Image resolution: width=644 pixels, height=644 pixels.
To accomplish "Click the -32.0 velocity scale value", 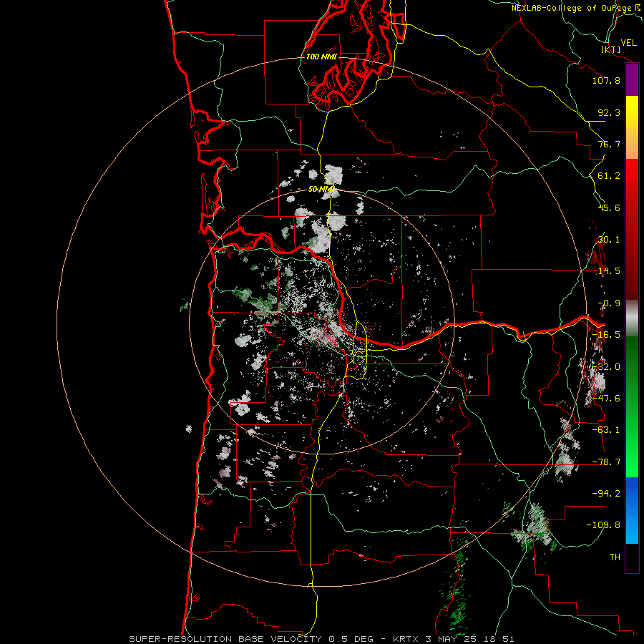I will (x=606, y=367).
